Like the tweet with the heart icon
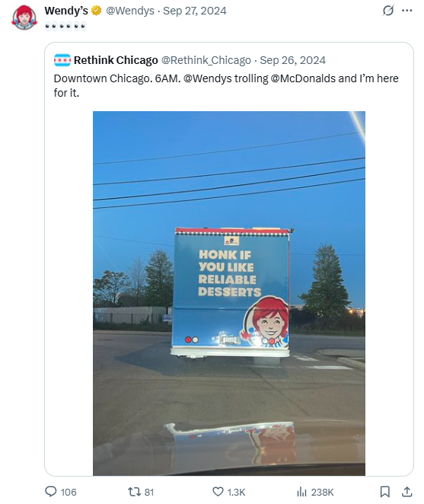The image size is (424, 504). coord(218,492)
